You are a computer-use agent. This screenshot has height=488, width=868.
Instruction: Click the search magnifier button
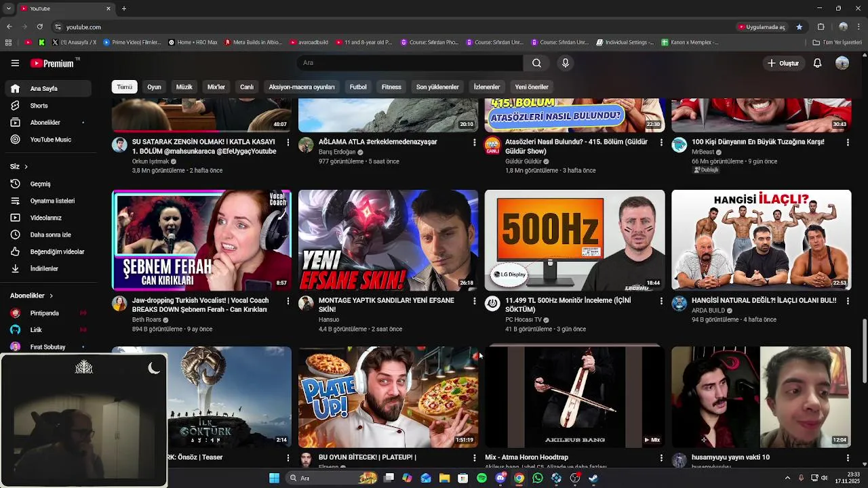[x=536, y=63]
